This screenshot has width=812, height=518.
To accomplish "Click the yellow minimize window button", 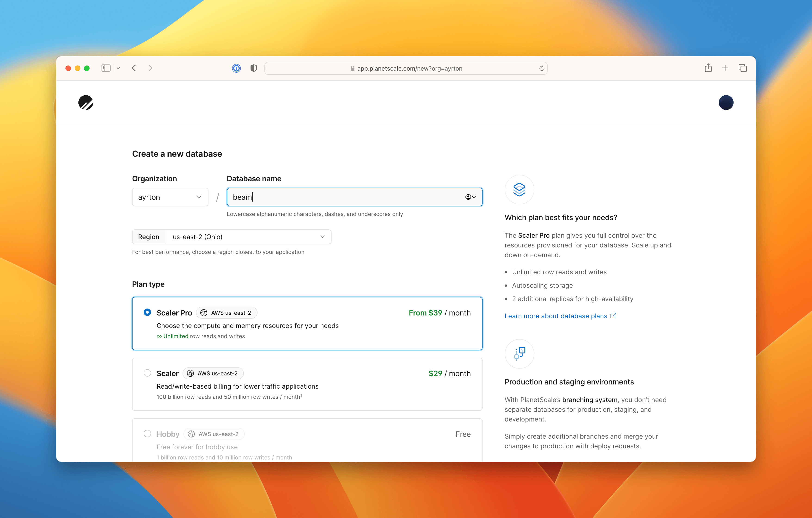I will pyautogui.click(x=77, y=68).
